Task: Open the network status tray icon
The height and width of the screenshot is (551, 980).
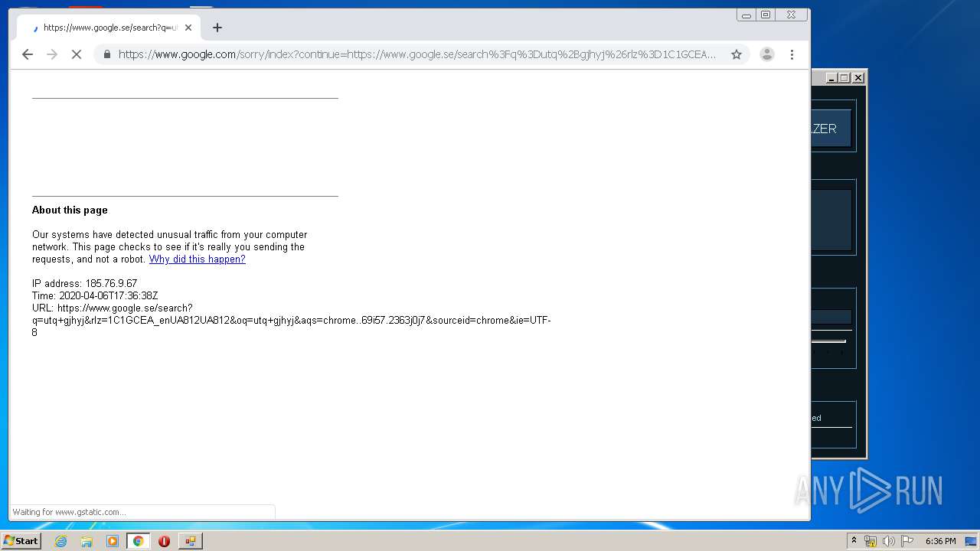Action: pos(871,541)
